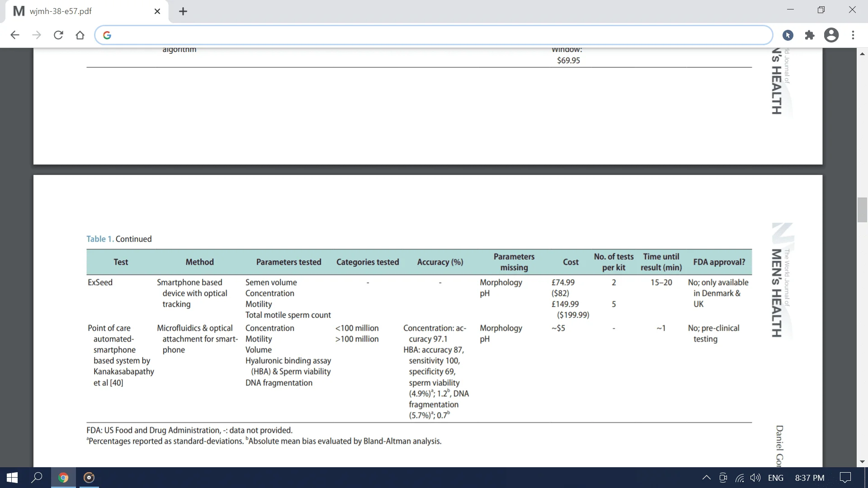Click the vertical scrollbar thumb
Image resolution: width=868 pixels, height=488 pixels.
pos(863,210)
